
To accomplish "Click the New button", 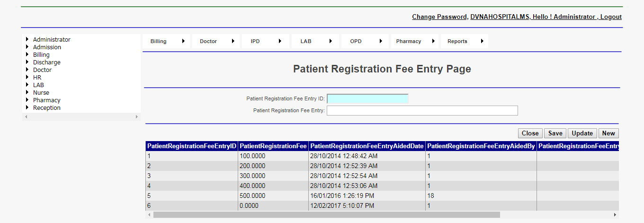I will point(608,134).
